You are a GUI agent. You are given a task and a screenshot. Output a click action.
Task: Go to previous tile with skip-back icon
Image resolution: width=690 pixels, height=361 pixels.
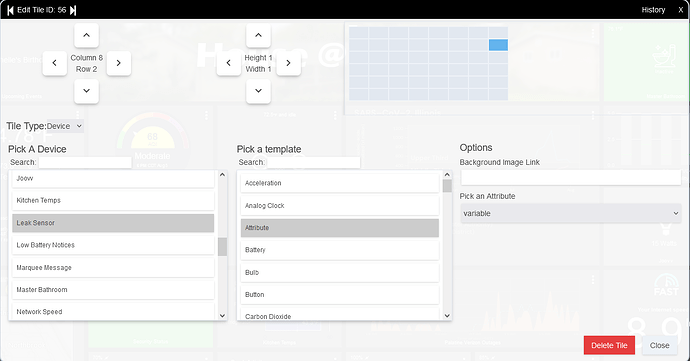coord(10,10)
